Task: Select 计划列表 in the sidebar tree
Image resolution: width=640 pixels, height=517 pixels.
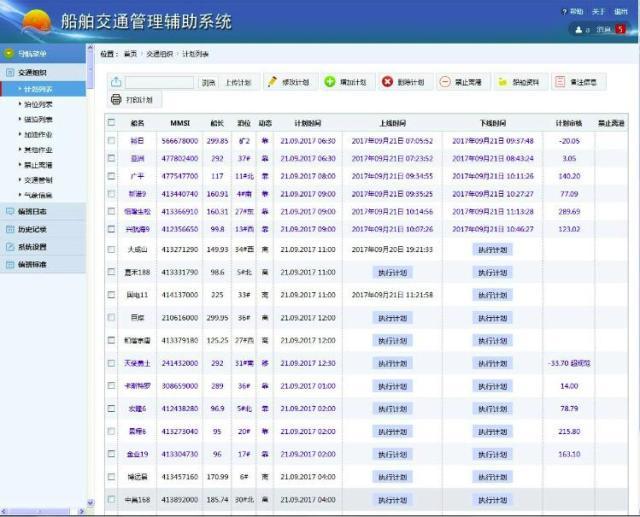Action: pyautogui.click(x=39, y=89)
